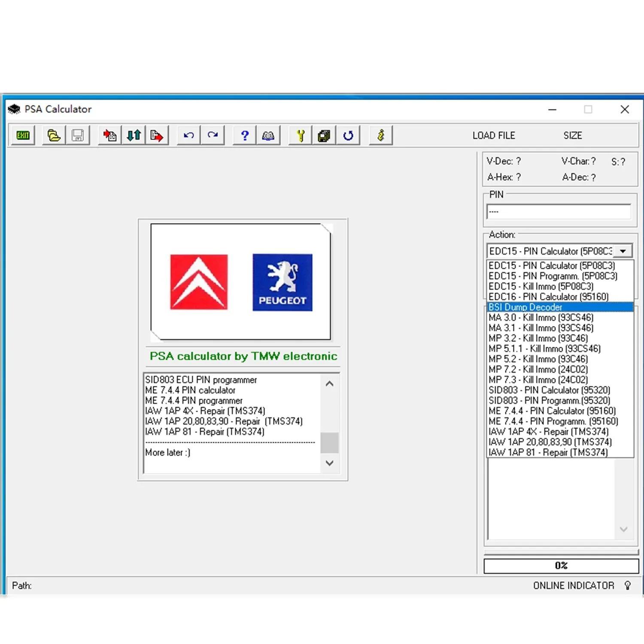Click the green up-down swap arrows icon
This screenshot has height=644, width=644.
coord(134,136)
